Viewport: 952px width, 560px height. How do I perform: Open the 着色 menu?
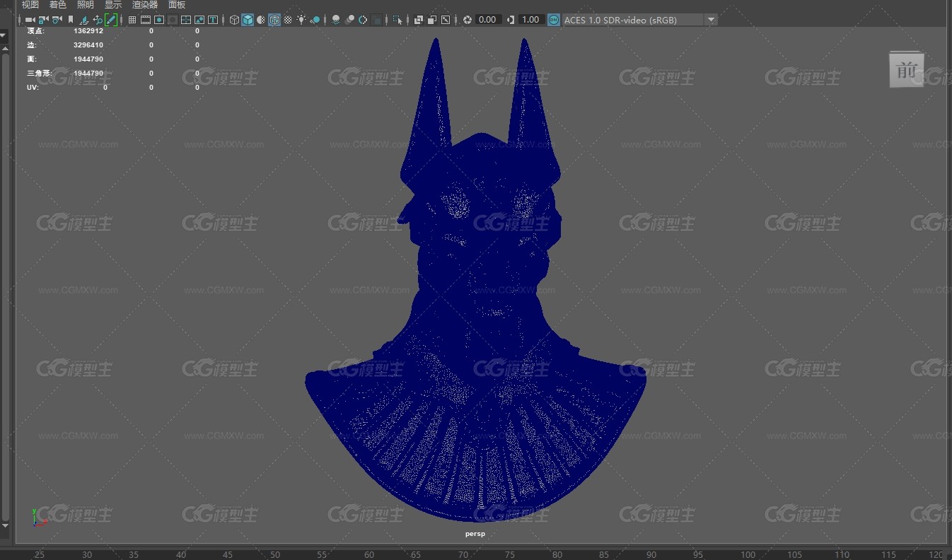[x=57, y=5]
